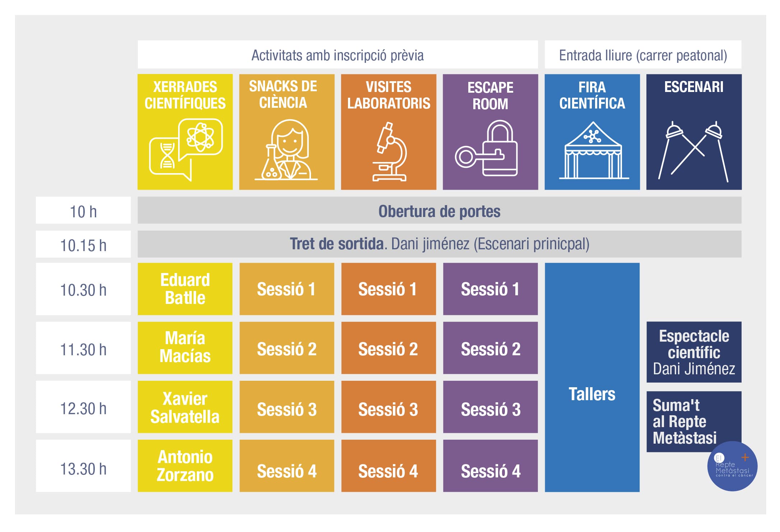Click the El Repte Metàstasi round logo
780x532 pixels.
click(732, 466)
